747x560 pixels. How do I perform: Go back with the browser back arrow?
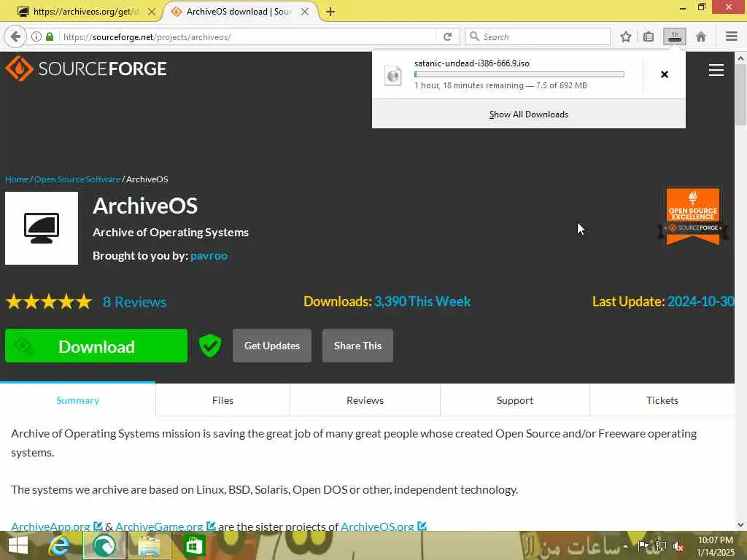click(15, 36)
